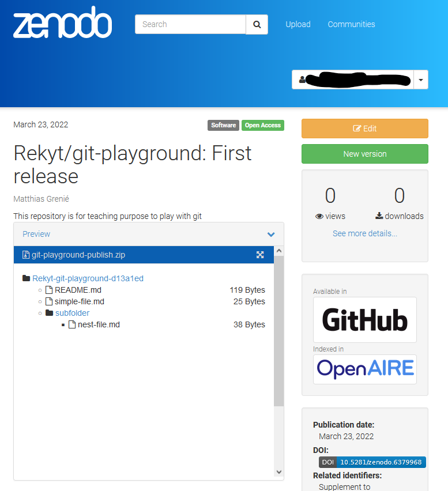Click the 25 Bytes size value
The width and height of the screenshot is (448, 491).
[x=249, y=301]
